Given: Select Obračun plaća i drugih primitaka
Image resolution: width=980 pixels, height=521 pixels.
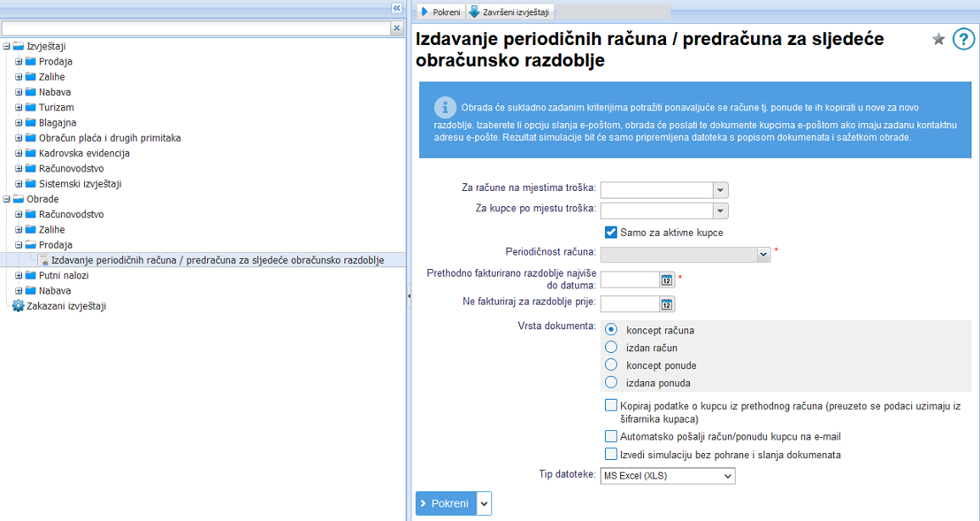Looking at the screenshot, I should tap(109, 138).
